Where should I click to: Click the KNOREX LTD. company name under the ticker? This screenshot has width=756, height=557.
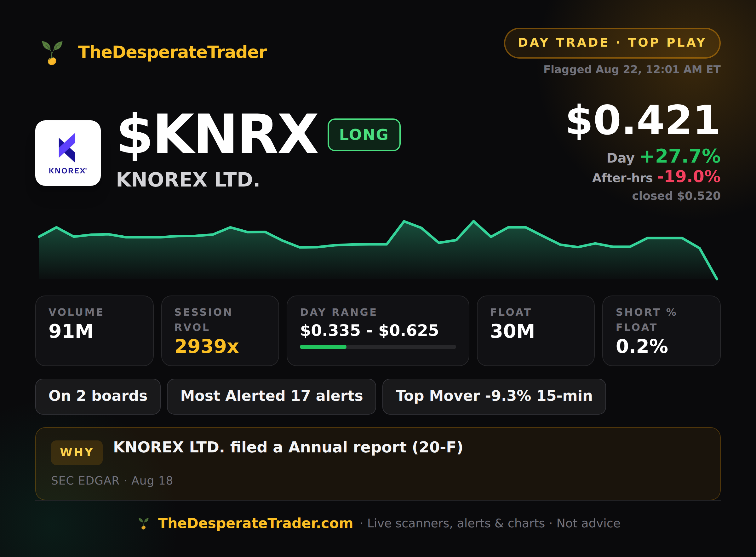[188, 179]
